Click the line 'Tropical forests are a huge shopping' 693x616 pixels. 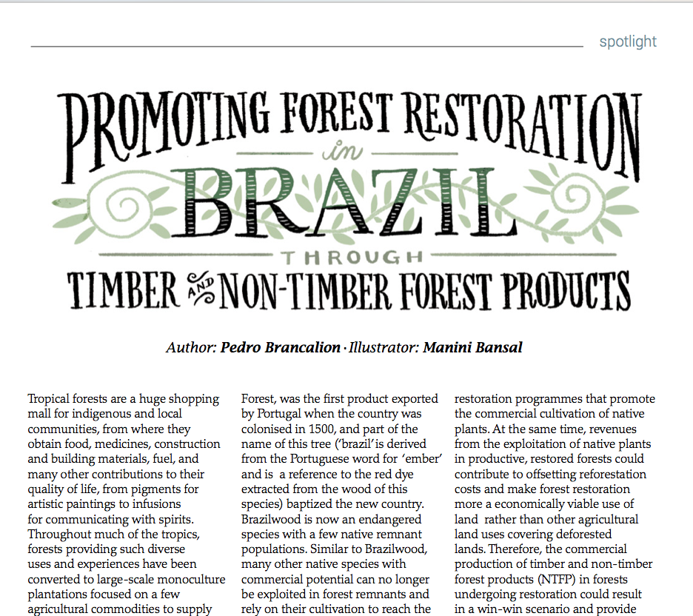tap(124, 398)
